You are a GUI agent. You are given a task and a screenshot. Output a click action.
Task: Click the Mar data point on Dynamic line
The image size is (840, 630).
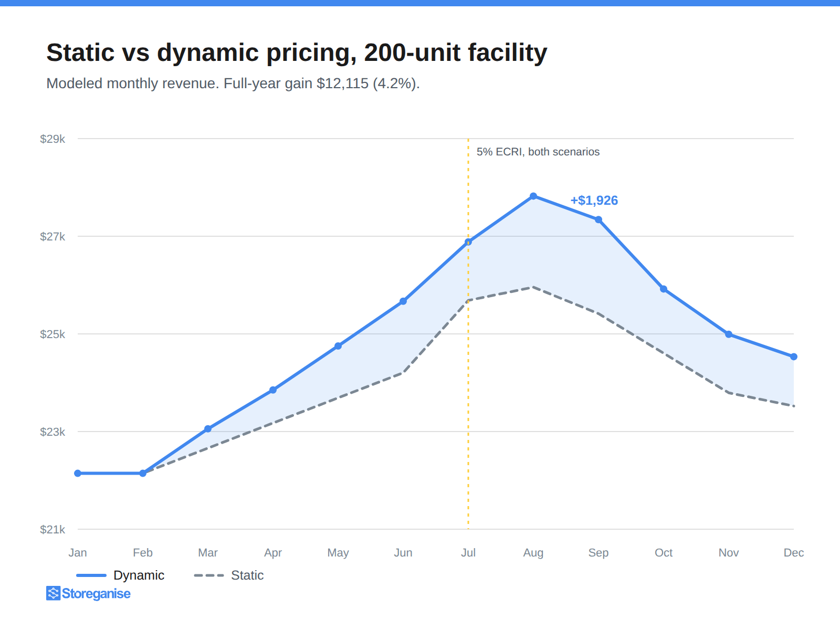click(x=208, y=429)
